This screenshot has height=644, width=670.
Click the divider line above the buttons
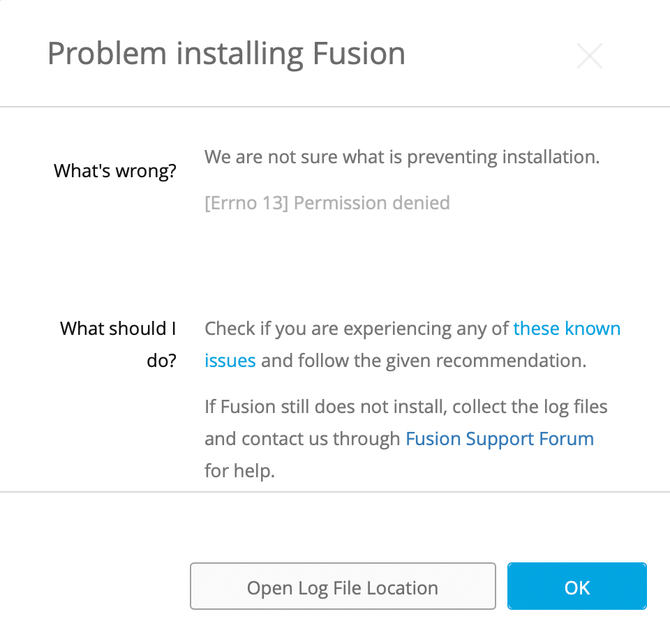tap(335, 492)
